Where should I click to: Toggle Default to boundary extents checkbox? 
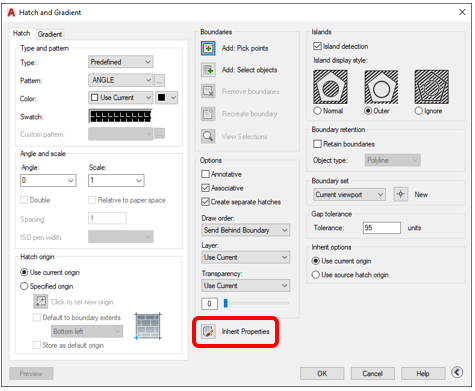click(37, 317)
